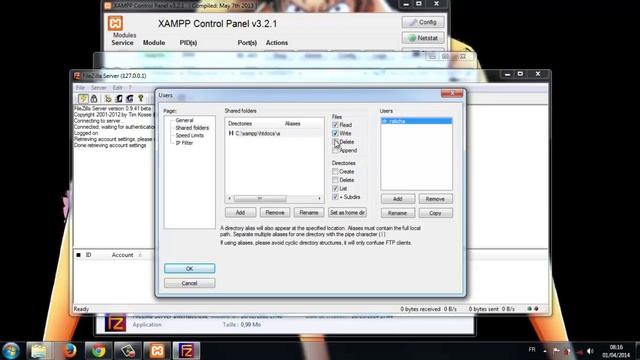Open the IP Filter page
The image size is (640, 360).
coord(184,143)
